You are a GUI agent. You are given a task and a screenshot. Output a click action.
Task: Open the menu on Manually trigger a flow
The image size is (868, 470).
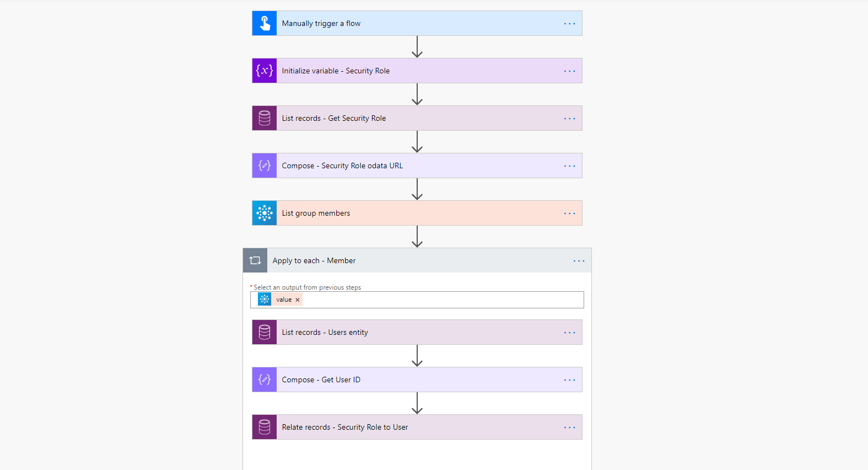pos(569,23)
